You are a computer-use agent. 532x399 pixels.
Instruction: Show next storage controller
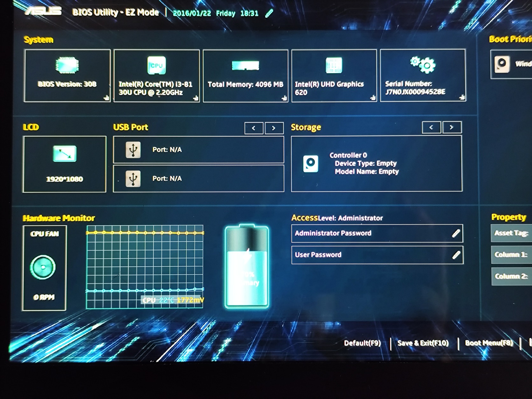point(451,127)
